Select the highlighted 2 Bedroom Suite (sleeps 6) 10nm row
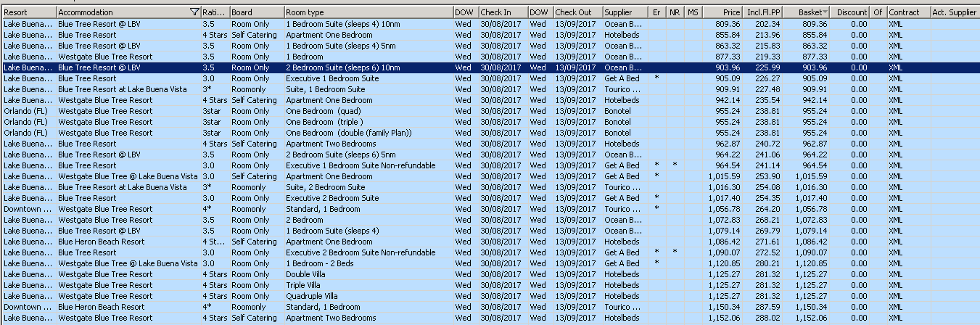Viewport: 980px width, 325px height. pyautogui.click(x=490, y=67)
